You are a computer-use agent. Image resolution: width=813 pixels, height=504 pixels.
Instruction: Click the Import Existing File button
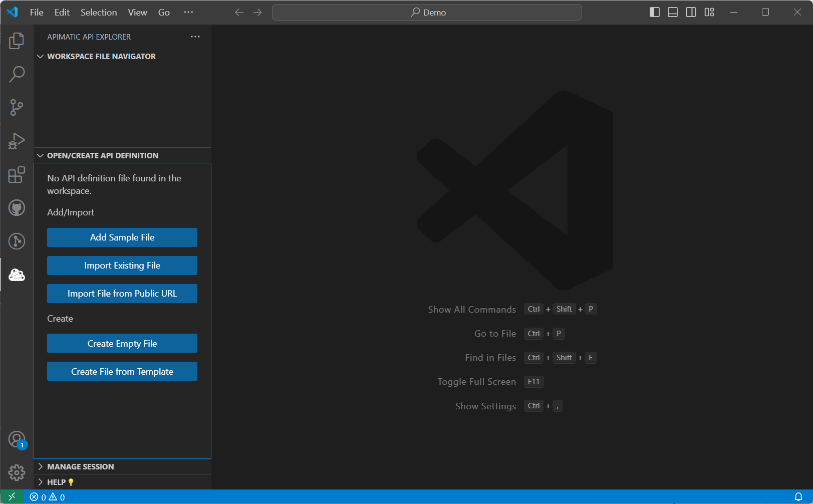[122, 266]
